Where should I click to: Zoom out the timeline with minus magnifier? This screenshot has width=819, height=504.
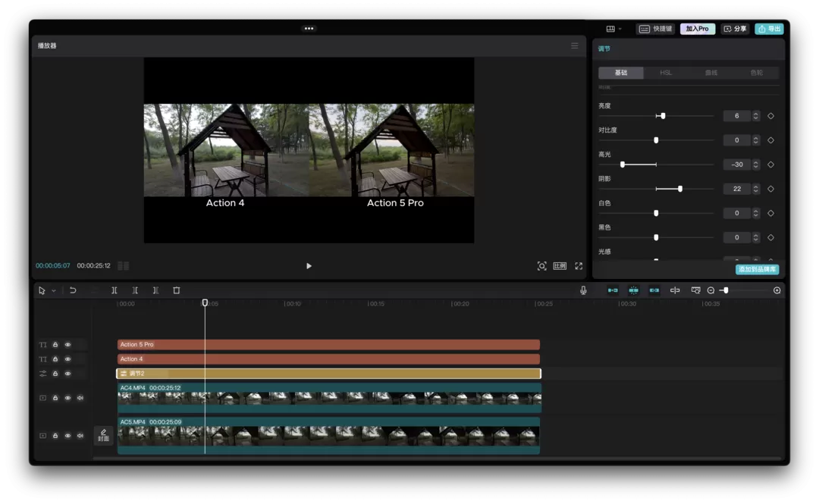pos(711,290)
